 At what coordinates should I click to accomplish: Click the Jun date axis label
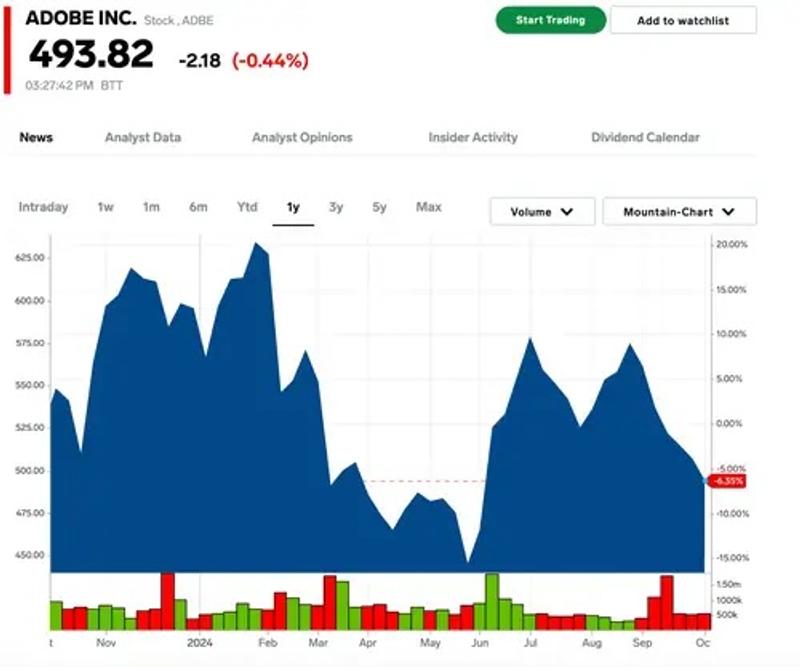[480, 643]
